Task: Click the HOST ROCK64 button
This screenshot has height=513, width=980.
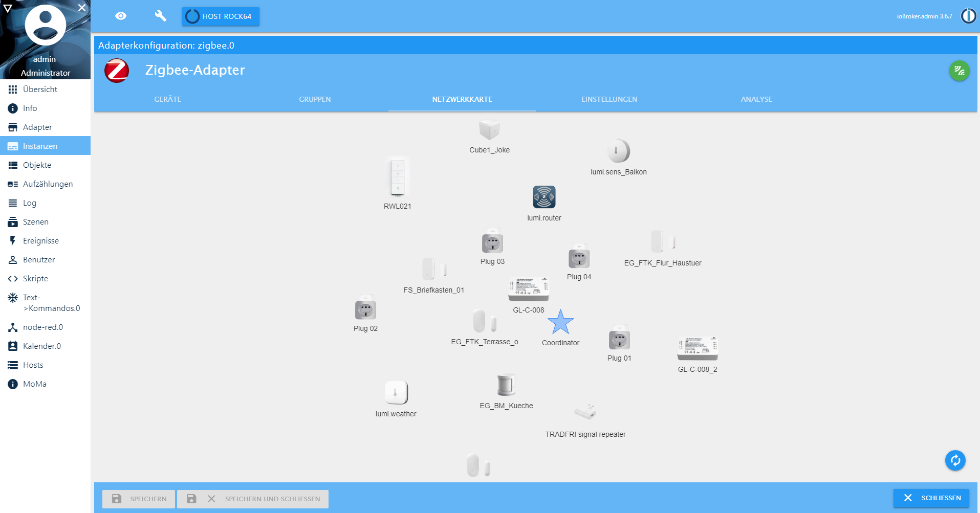Action: 221,16
